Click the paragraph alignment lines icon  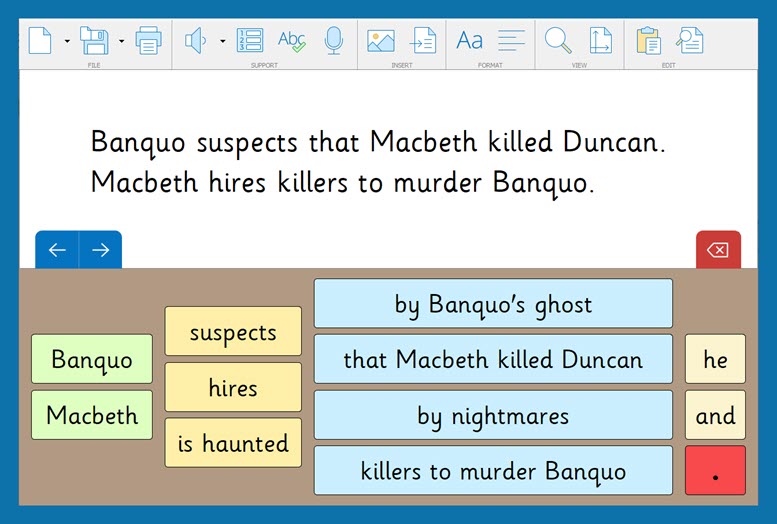click(x=512, y=40)
